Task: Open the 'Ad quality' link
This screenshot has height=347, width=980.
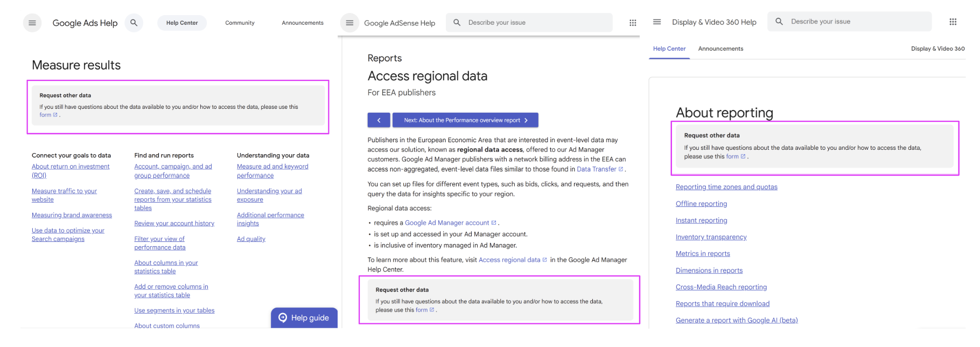Action: tap(251, 239)
